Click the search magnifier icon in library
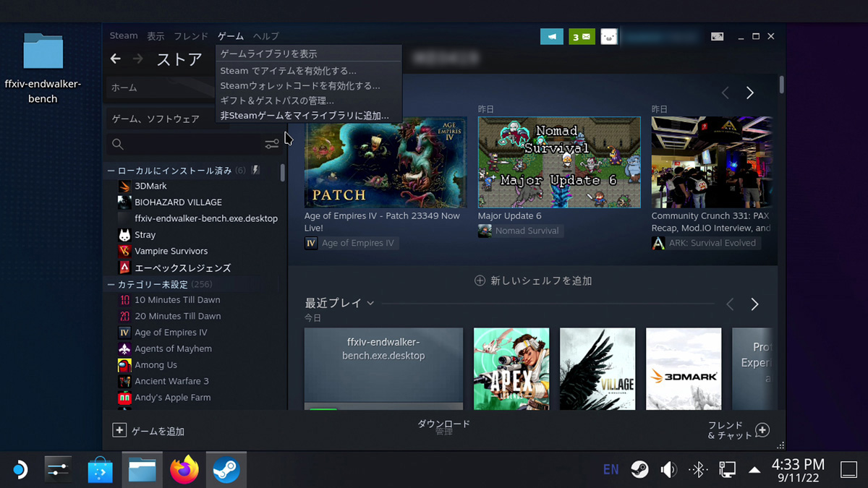 tap(118, 145)
